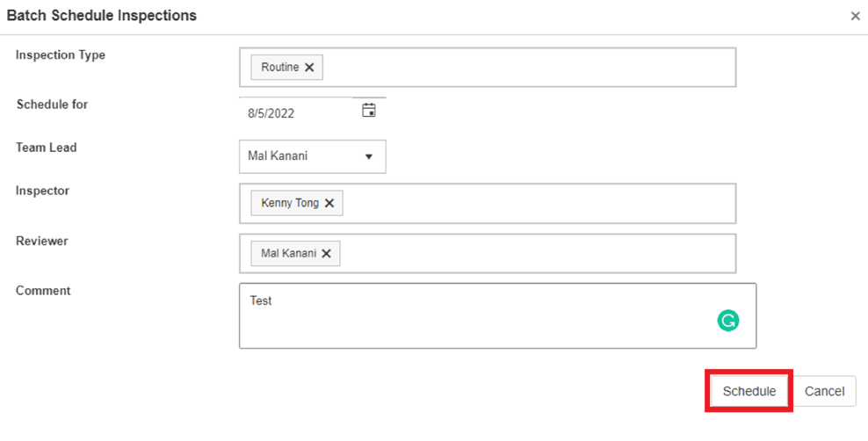The image size is (868, 441).
Task: Click the Team Lead field label
Action: pyautogui.click(x=47, y=148)
